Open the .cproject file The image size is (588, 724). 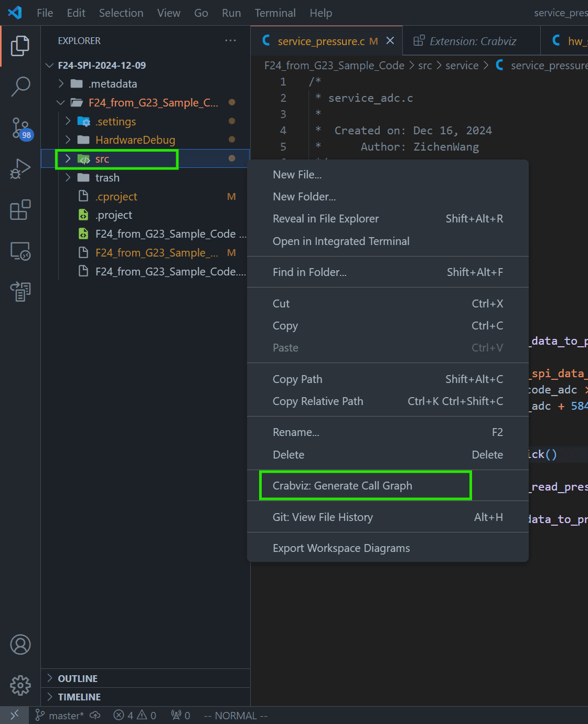116,197
